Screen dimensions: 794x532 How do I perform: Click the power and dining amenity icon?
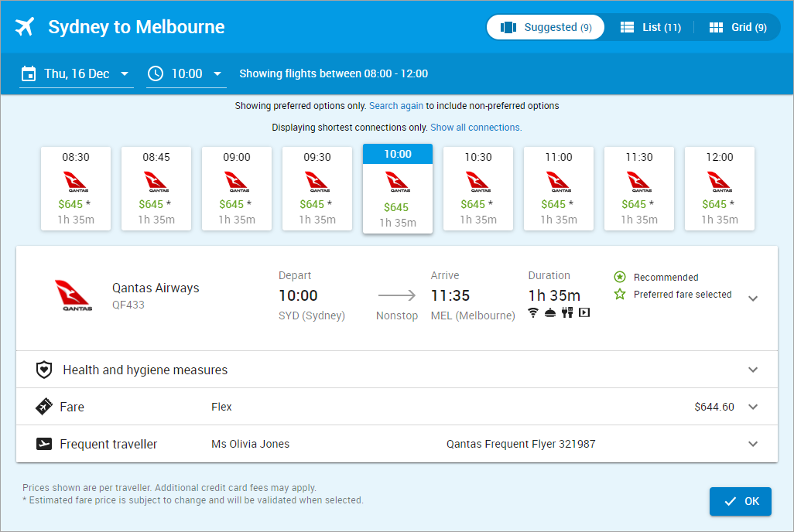(567, 312)
